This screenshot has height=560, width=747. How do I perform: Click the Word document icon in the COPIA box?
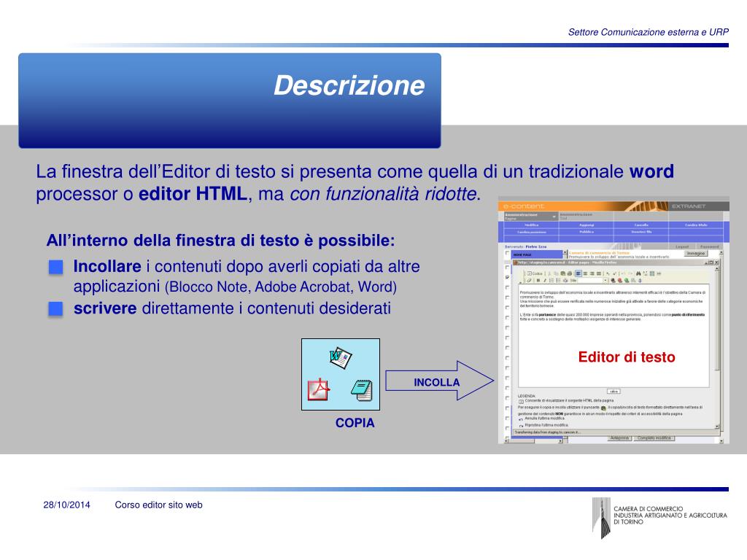(x=341, y=357)
